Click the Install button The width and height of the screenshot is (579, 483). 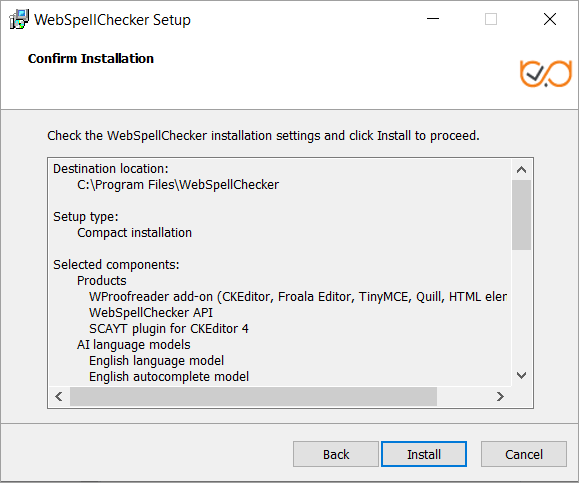point(424,454)
